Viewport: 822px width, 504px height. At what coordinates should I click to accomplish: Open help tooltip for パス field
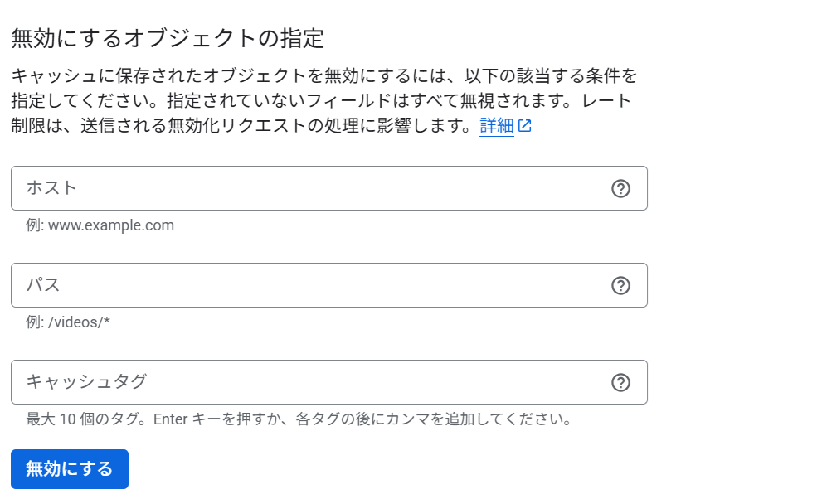(x=620, y=285)
